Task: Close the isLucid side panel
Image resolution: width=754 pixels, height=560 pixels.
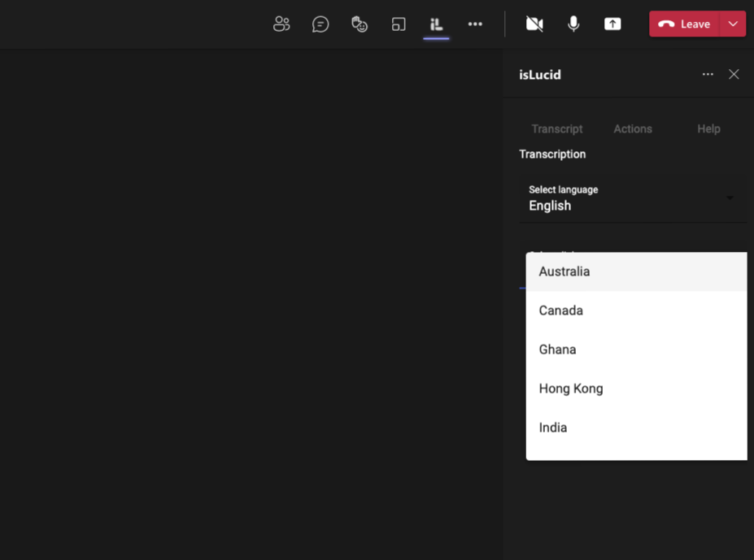Action: pos(734,75)
